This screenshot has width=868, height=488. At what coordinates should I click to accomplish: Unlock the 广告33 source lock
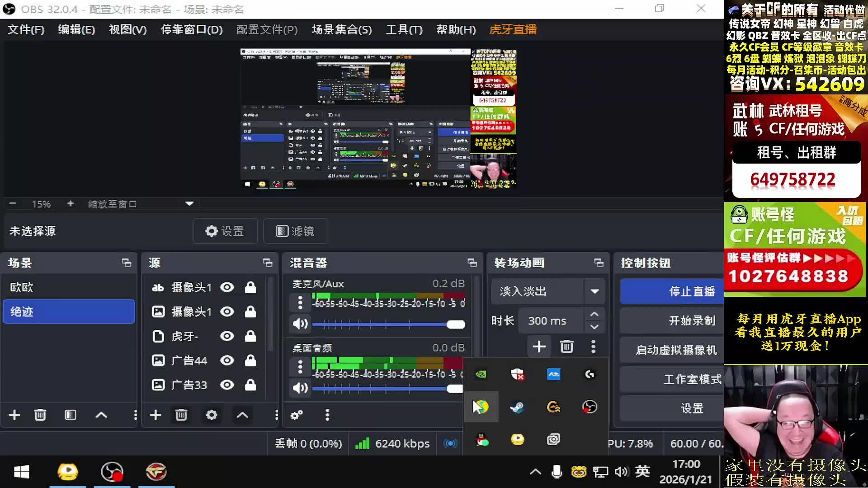pyautogui.click(x=250, y=385)
